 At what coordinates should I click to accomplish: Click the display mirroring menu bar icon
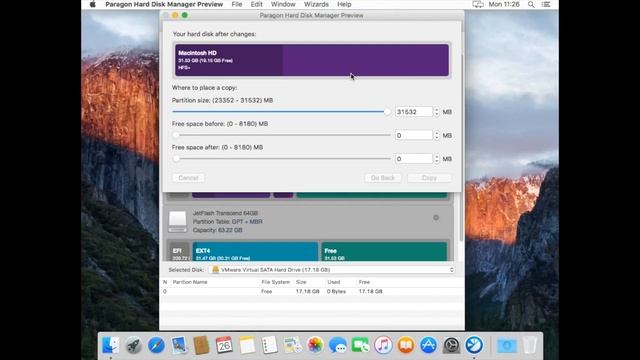click(x=478, y=4)
